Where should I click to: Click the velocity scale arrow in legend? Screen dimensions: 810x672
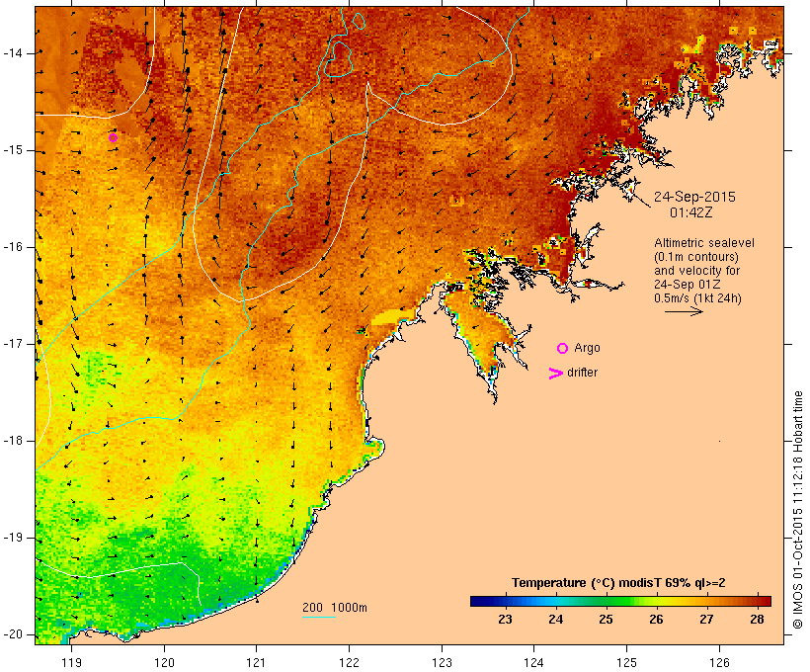coord(684,311)
